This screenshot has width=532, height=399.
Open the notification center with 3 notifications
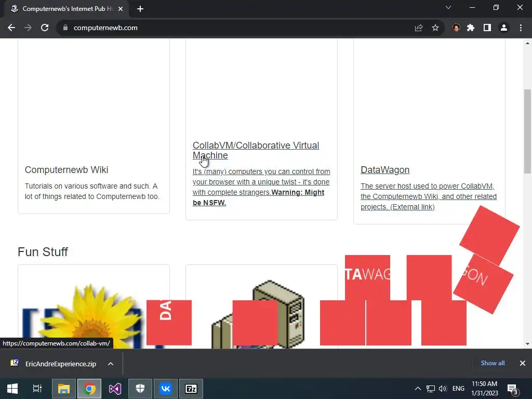click(512, 389)
